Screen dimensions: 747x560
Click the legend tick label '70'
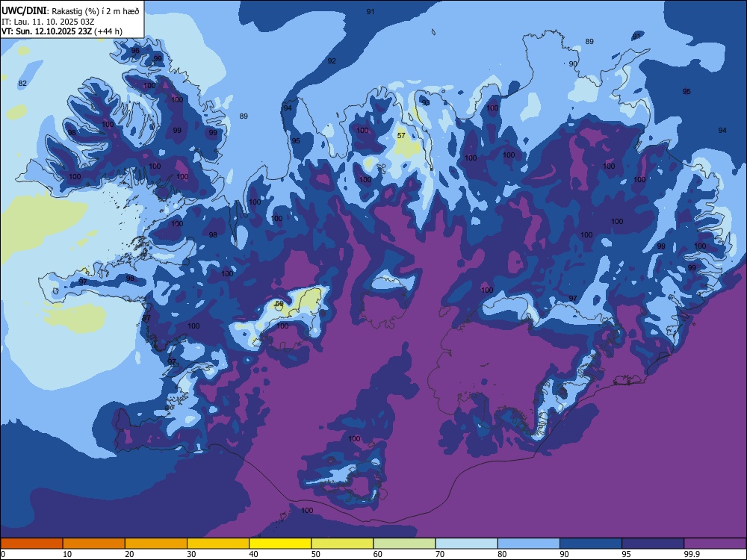[440, 554]
